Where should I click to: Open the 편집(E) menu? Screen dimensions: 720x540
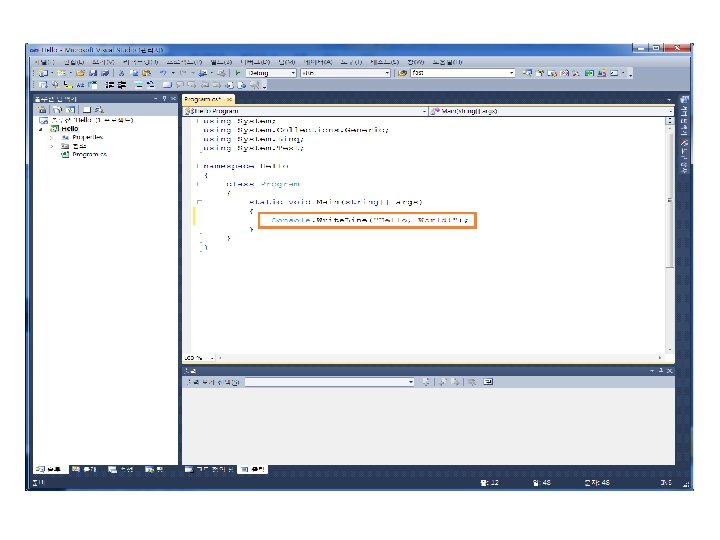coord(74,62)
